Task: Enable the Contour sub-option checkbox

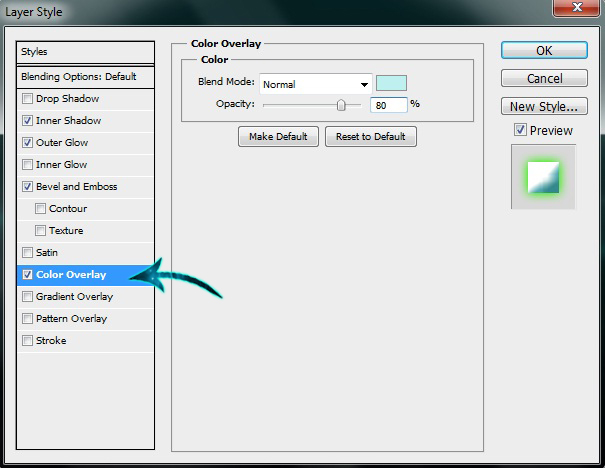Action: (40, 209)
